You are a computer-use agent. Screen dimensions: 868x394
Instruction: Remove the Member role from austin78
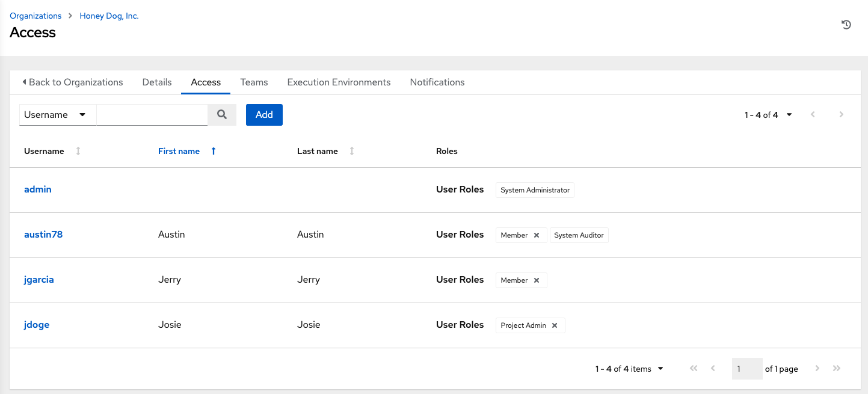pos(537,235)
